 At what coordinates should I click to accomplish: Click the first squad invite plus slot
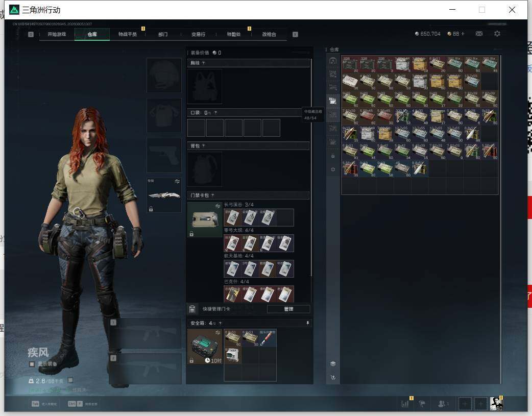point(465,404)
